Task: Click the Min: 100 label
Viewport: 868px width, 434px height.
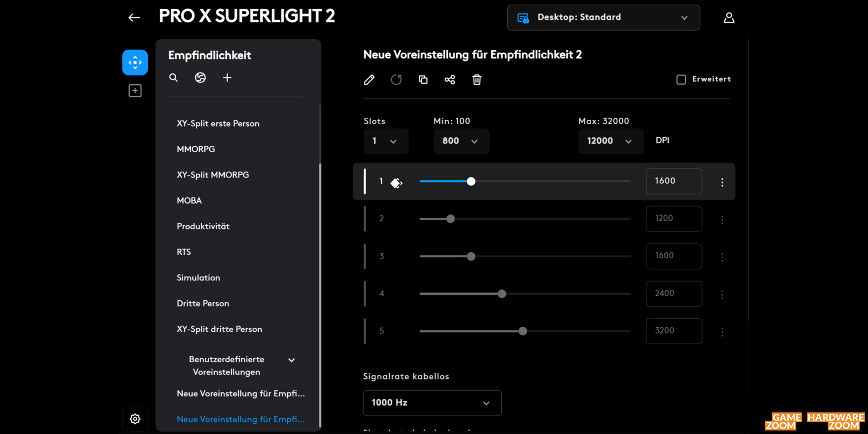Action: click(452, 121)
